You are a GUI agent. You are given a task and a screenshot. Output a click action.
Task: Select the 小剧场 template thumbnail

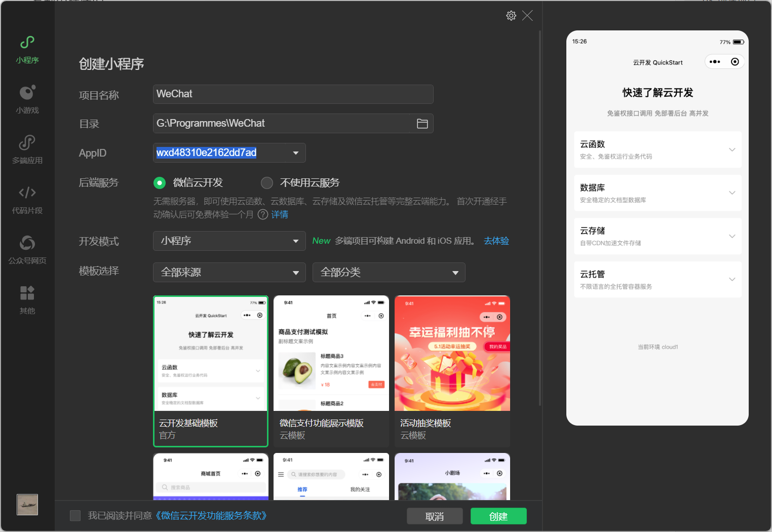(x=452, y=476)
